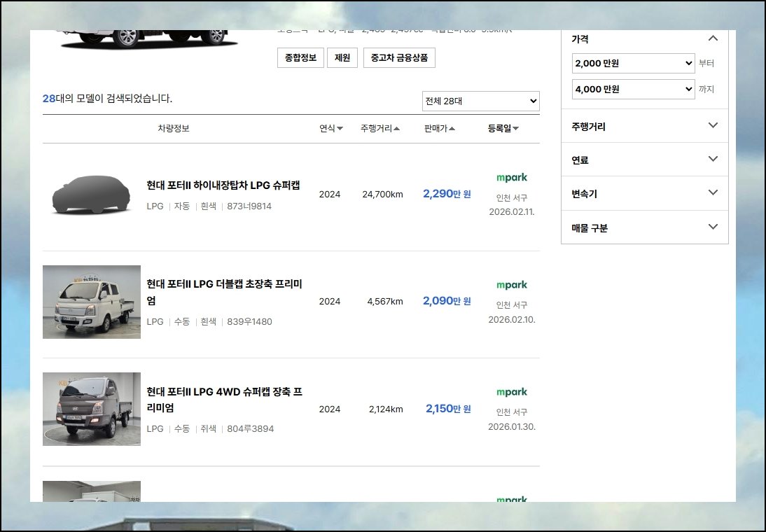Open 현대 포터II LPG 4WD 슈퍼캡 장축 listing
766x532 pixels.
224,400
